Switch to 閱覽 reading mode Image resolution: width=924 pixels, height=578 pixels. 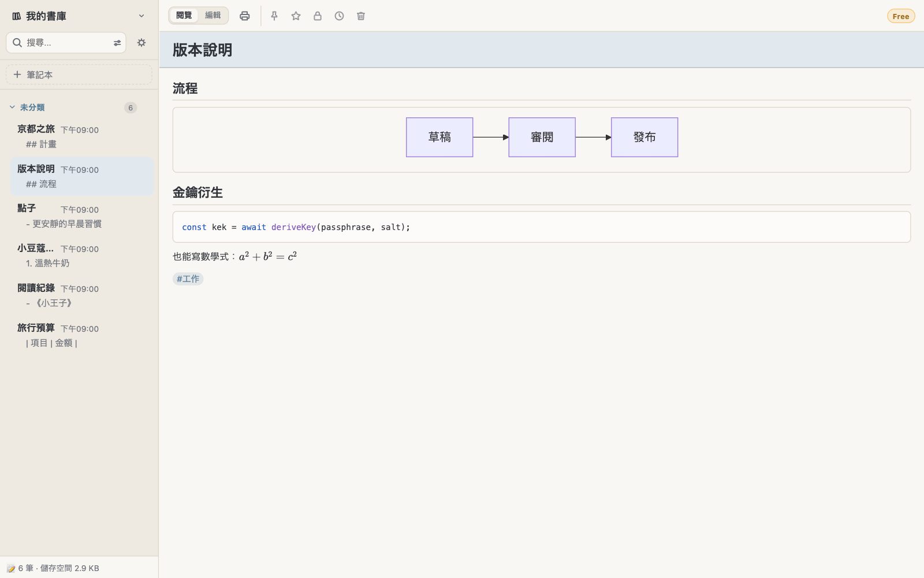point(184,16)
